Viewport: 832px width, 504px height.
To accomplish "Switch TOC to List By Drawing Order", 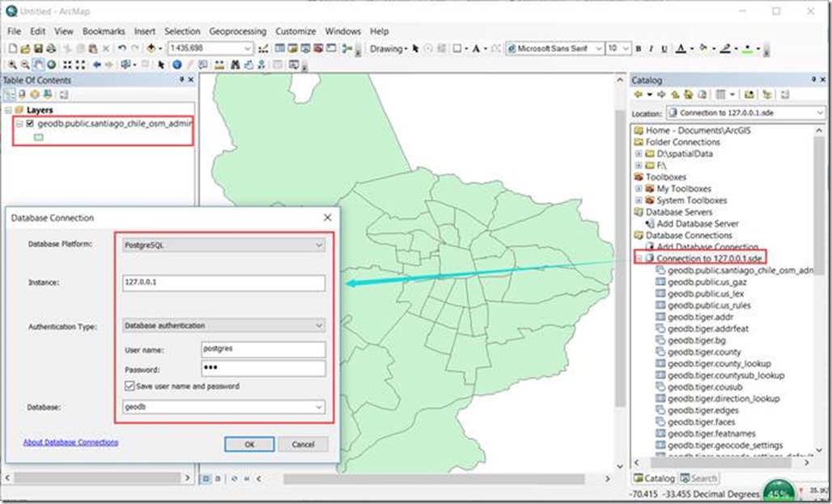I will [10, 95].
